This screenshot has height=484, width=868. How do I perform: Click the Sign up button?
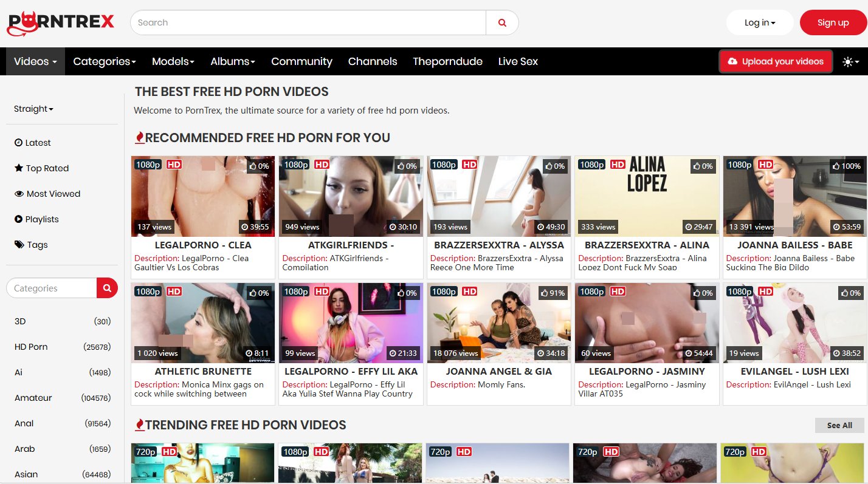833,22
